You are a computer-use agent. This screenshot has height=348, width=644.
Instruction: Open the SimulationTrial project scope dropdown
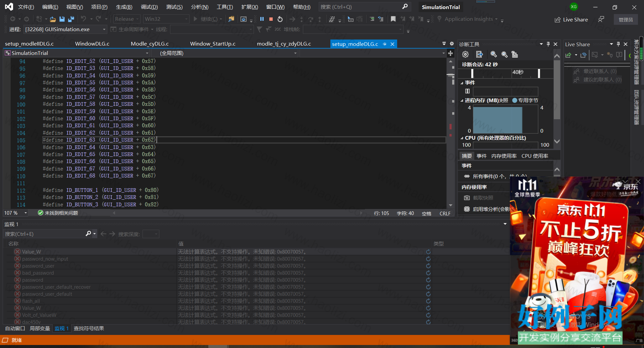coord(76,53)
